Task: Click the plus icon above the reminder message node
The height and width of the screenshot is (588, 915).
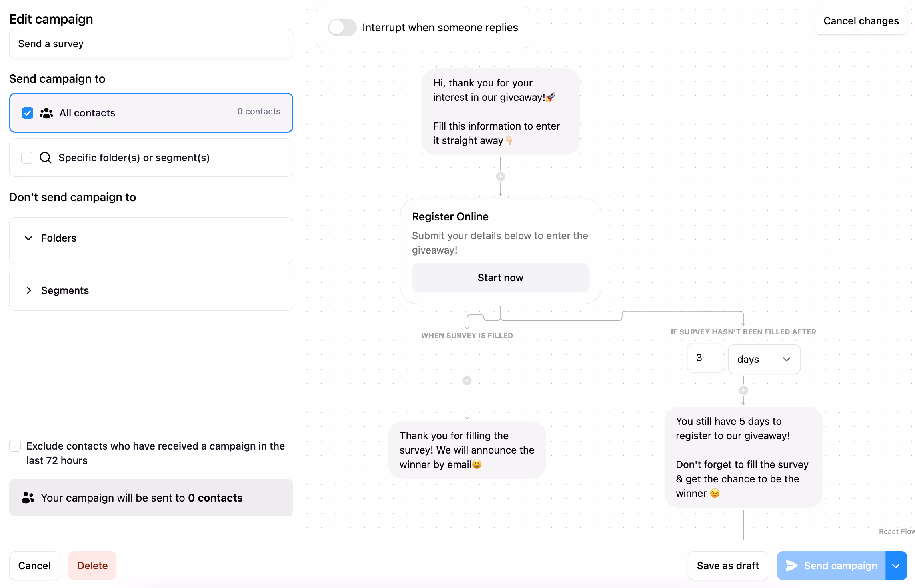Action: pyautogui.click(x=743, y=390)
